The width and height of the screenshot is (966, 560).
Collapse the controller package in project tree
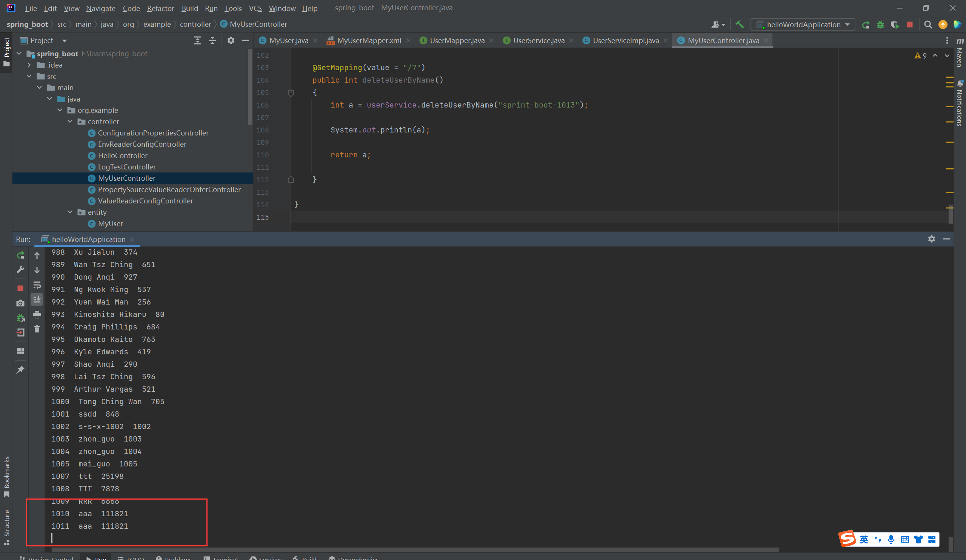coord(70,122)
